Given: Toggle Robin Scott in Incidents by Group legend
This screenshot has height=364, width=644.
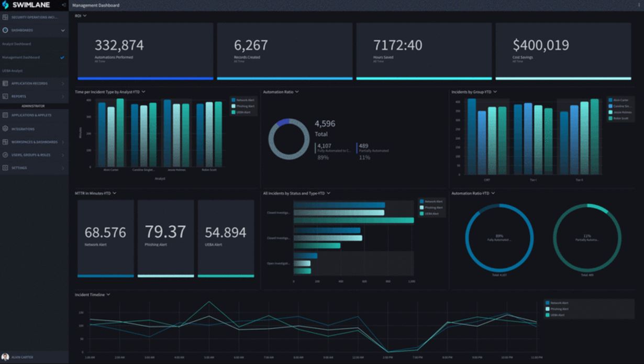Looking at the screenshot, I should [618, 118].
